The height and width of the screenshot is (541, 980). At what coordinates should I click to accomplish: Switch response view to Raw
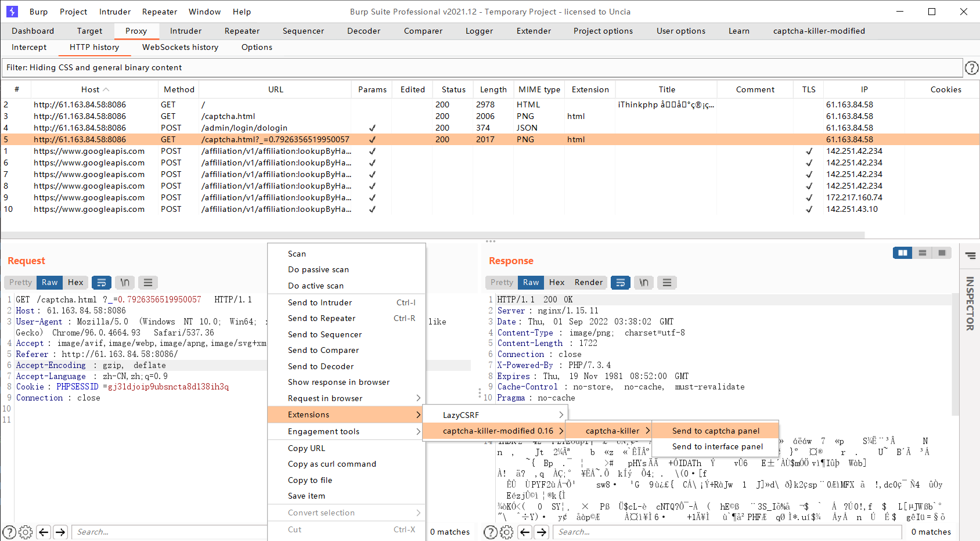pos(531,283)
